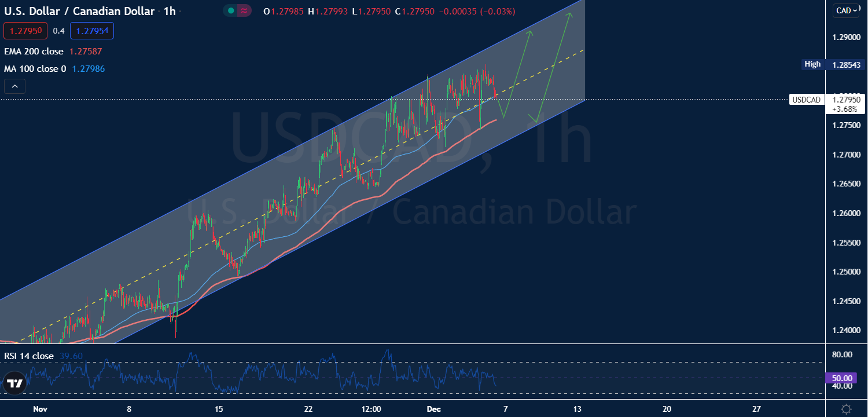Open the CAD currency dropdown
Viewport: 868px width, 417px height.
[x=846, y=10]
